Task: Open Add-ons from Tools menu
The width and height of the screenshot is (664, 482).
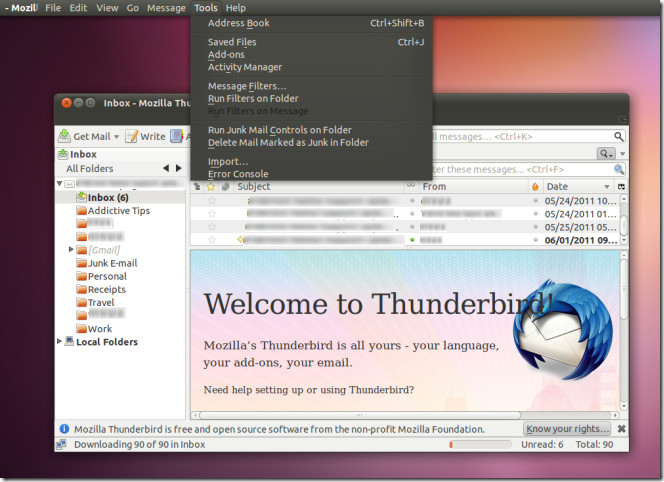Action: [x=312, y=54]
